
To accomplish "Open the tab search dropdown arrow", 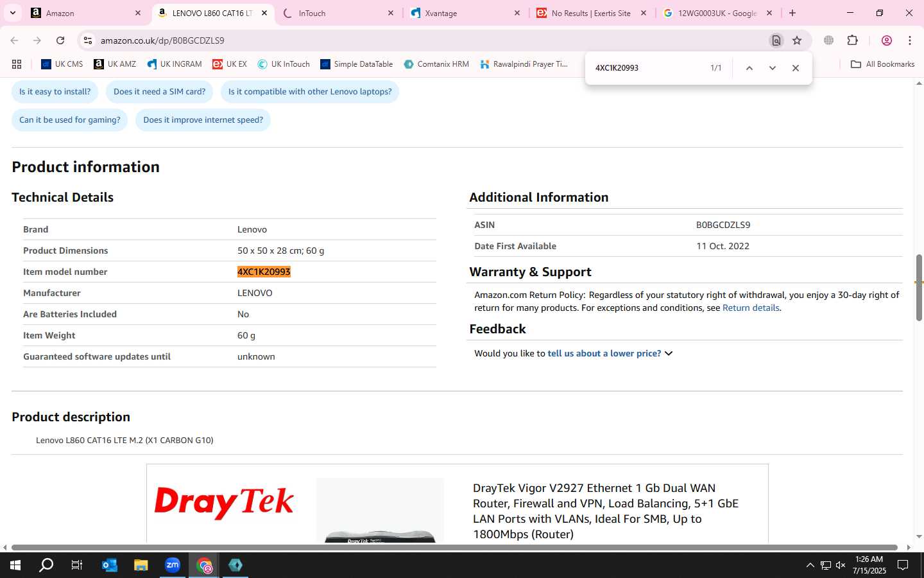I will click(x=12, y=13).
